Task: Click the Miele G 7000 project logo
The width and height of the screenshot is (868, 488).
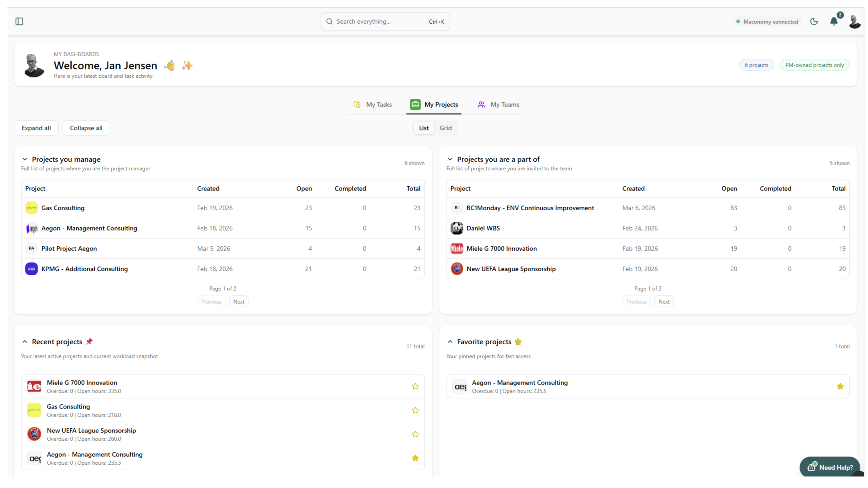Action: point(457,249)
